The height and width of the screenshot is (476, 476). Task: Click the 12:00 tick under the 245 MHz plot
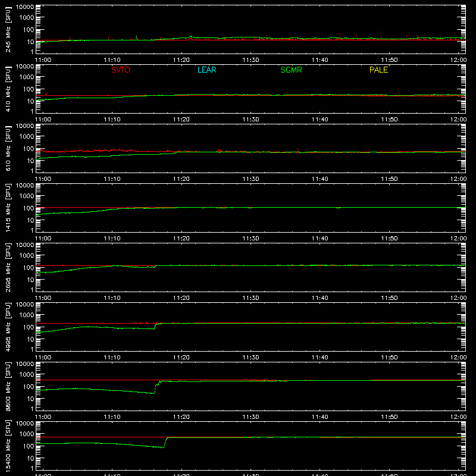coord(458,60)
